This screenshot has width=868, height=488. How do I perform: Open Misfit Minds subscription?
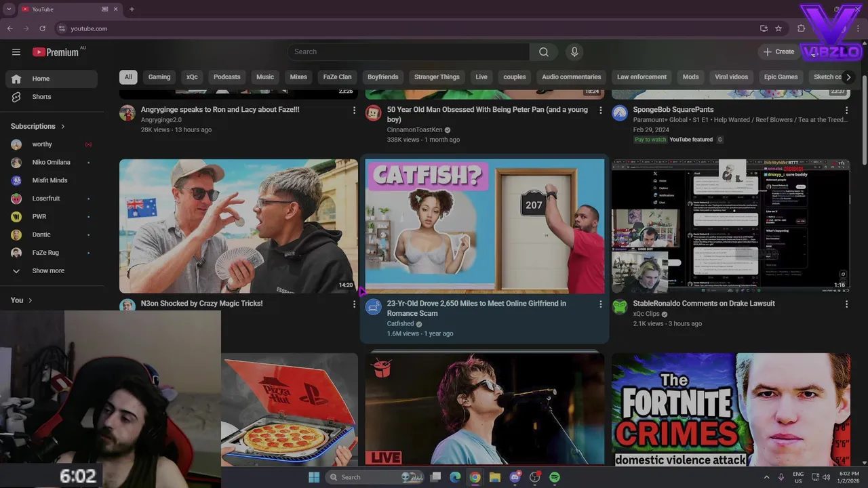point(52,180)
